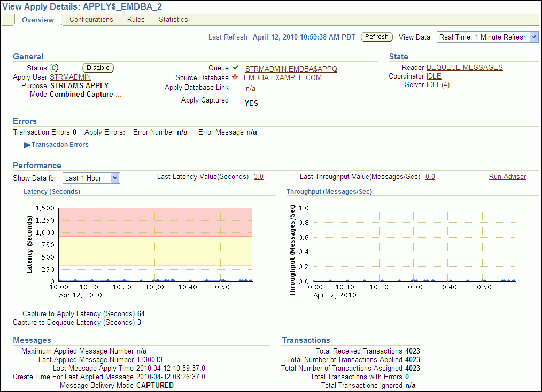Screen dimensions: 542x392
Task: Expand the Transaction Errors arrow icon
Action: (27, 145)
